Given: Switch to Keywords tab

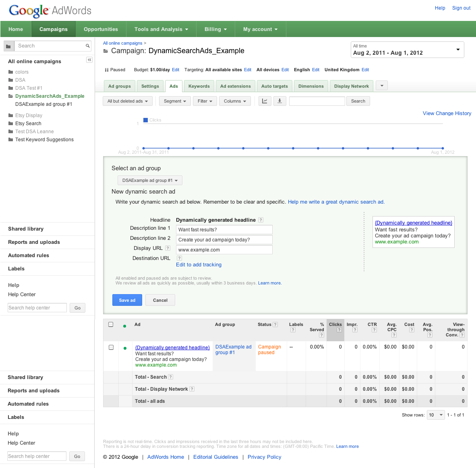Looking at the screenshot, I should tap(199, 86).
